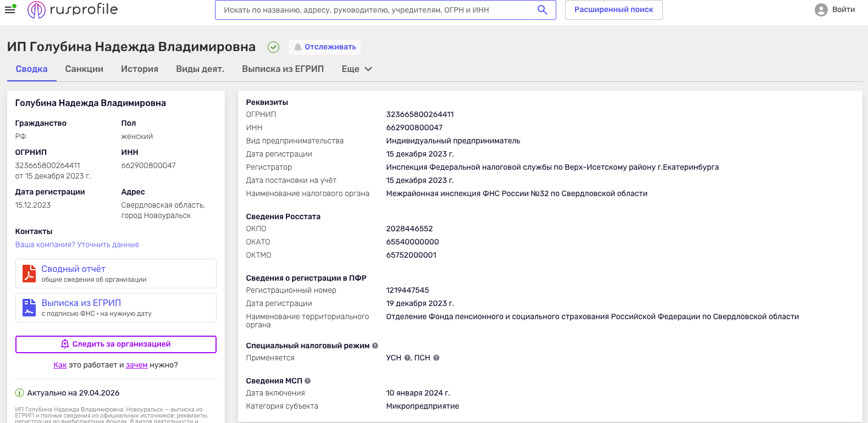
Task: Click ОГРНИП value 323665800264411 in Реквизиты
Action: (x=420, y=114)
